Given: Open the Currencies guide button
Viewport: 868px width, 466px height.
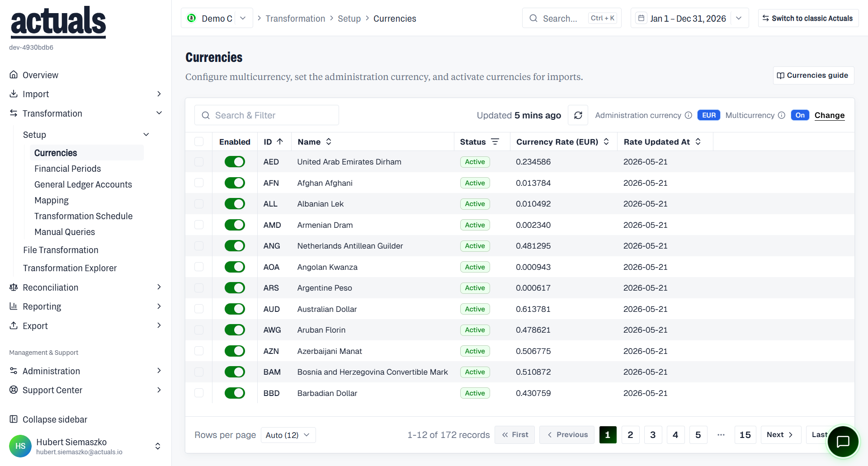Looking at the screenshot, I should pyautogui.click(x=813, y=75).
